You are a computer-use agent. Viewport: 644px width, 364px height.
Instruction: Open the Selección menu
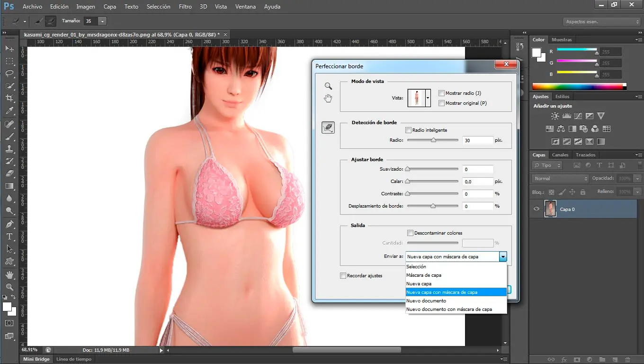tap(159, 7)
